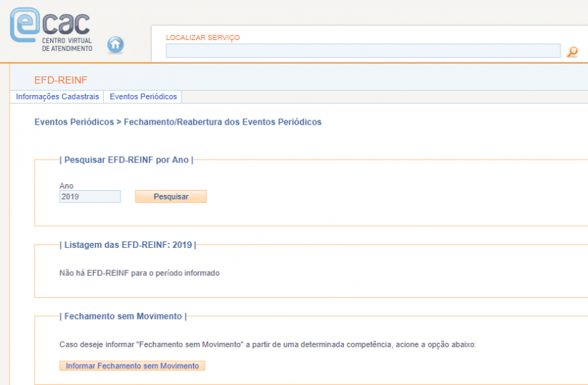Click the 'LOCALIZAR SERVIÇO' label

coord(203,38)
